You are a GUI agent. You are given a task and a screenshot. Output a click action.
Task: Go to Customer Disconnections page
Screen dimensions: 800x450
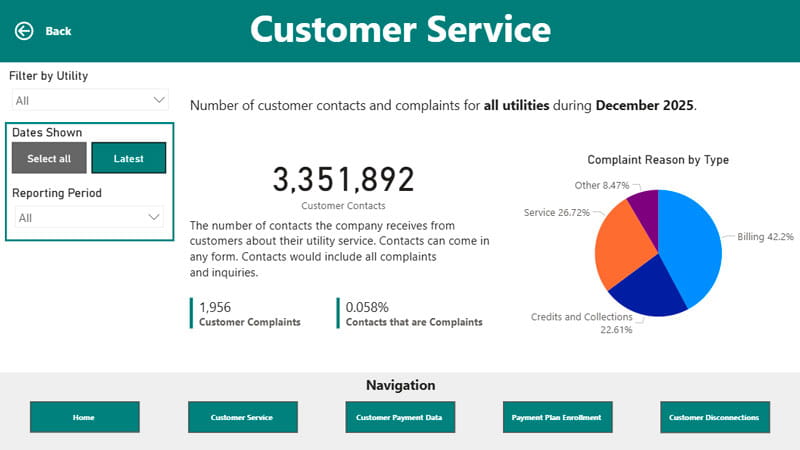(715, 417)
